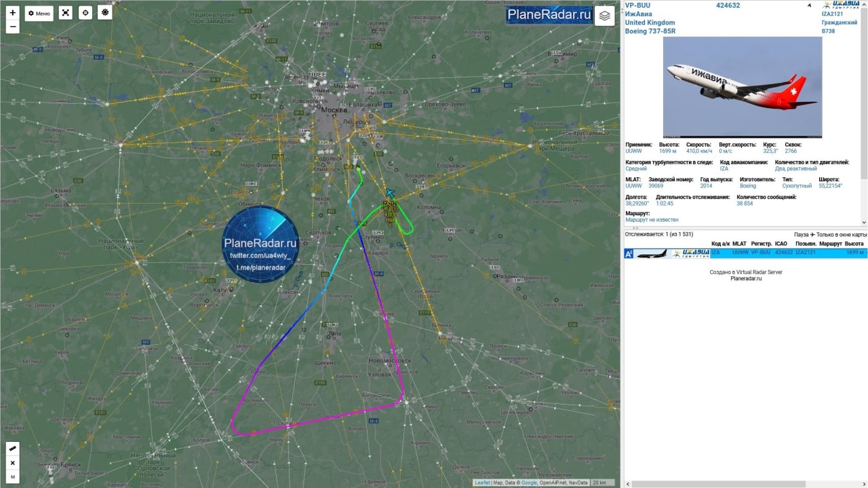Image resolution: width=868 pixels, height=488 pixels.
Task: Click the longitude value 38,29260°
Action: tap(637, 204)
